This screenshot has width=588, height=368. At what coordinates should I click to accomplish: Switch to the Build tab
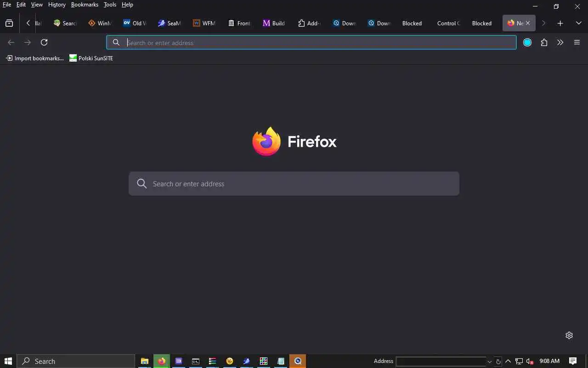(275, 23)
